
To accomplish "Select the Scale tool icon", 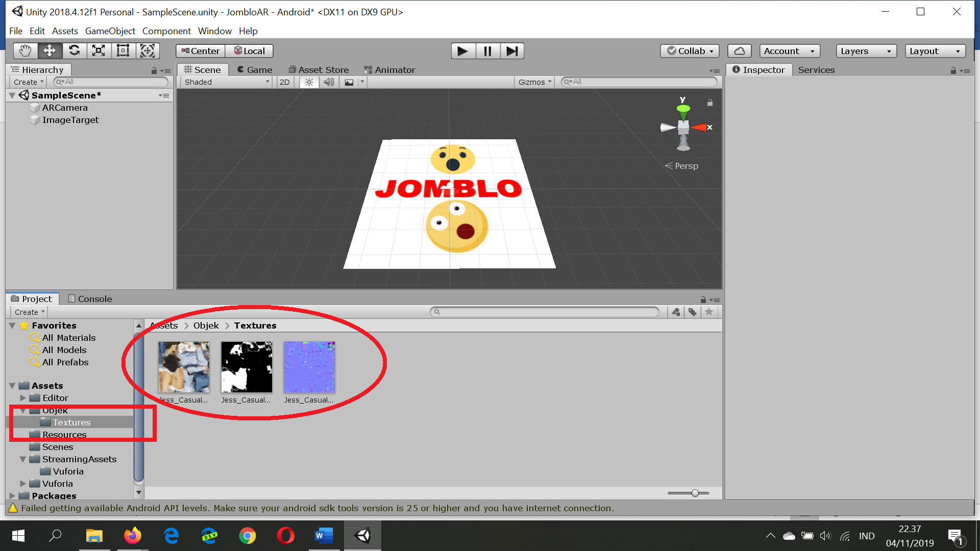I will point(99,51).
